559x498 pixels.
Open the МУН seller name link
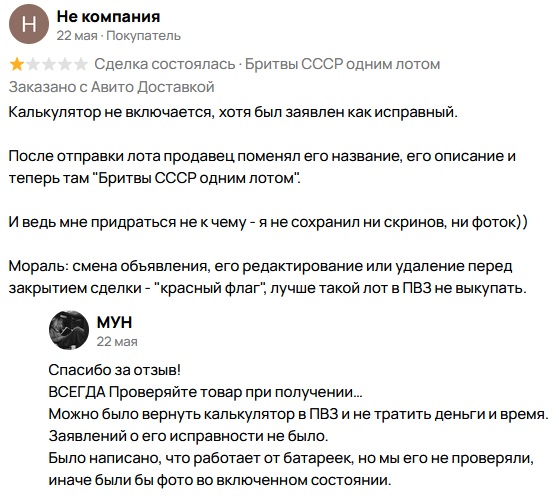(114, 322)
